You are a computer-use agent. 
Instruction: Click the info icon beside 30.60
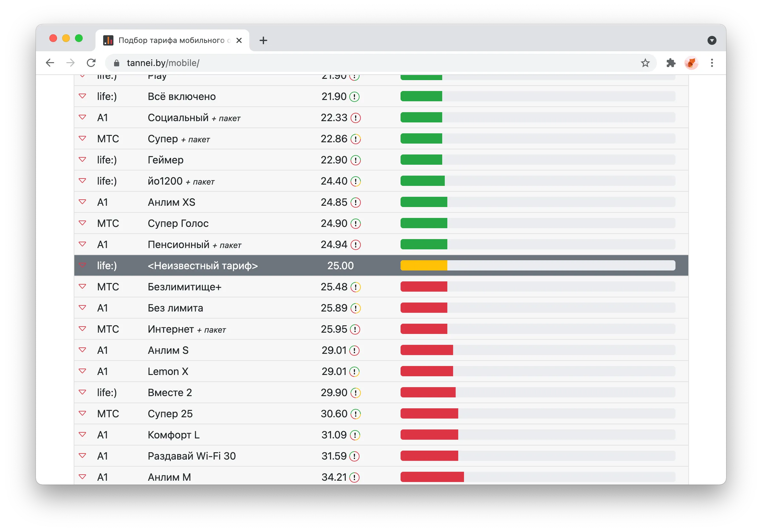click(x=355, y=414)
